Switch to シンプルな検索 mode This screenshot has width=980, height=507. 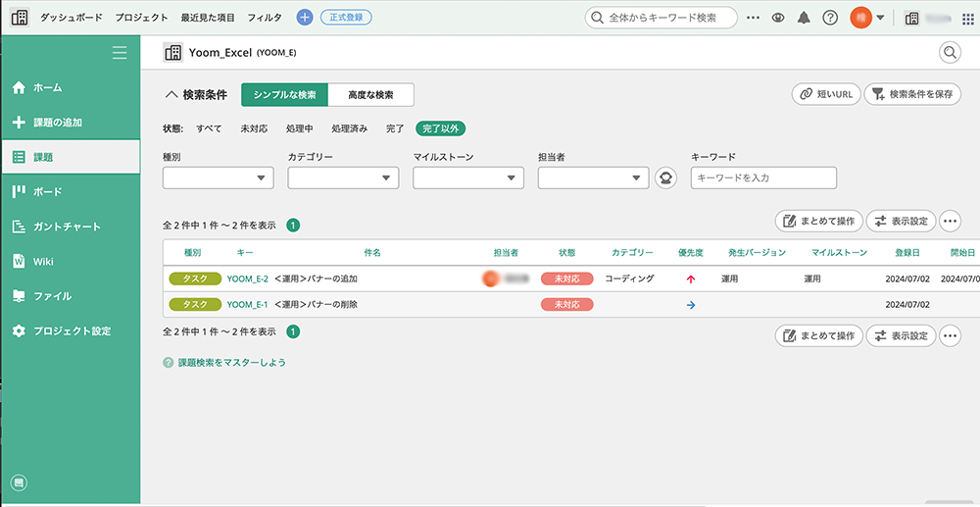click(284, 95)
